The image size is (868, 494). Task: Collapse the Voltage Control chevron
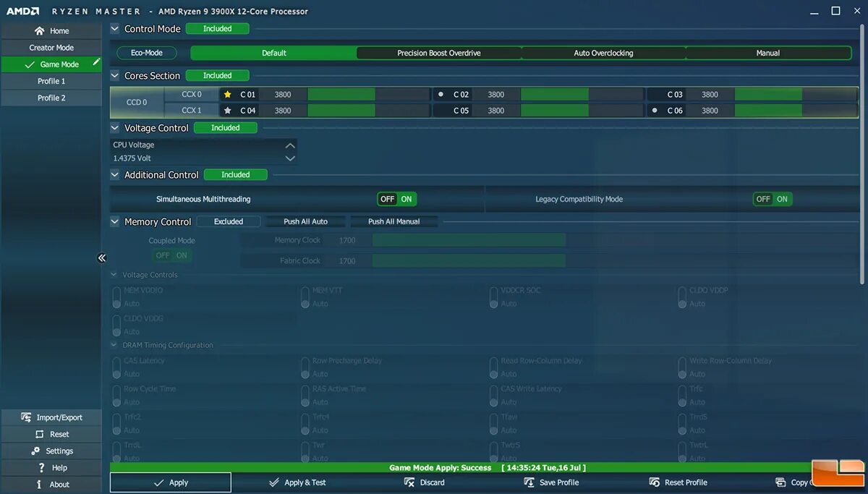tap(114, 127)
